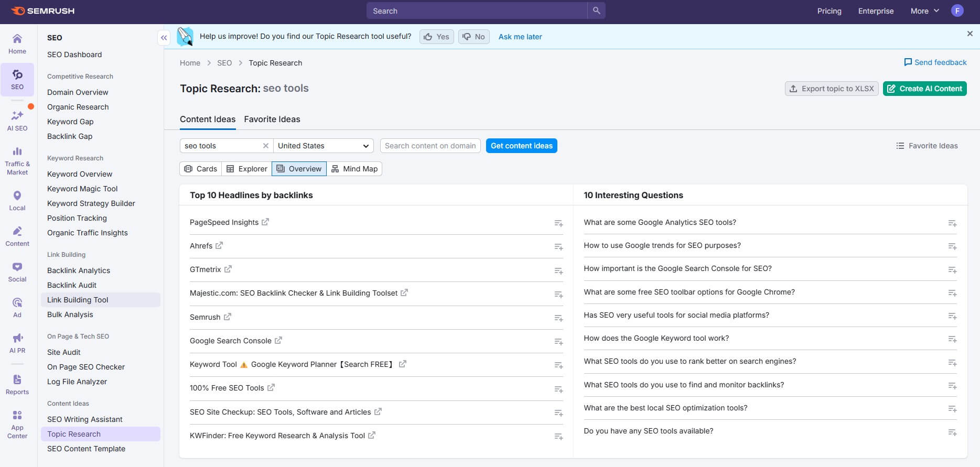The image size is (980, 467).
Task: Open the Content sidebar section
Action: coord(17,236)
